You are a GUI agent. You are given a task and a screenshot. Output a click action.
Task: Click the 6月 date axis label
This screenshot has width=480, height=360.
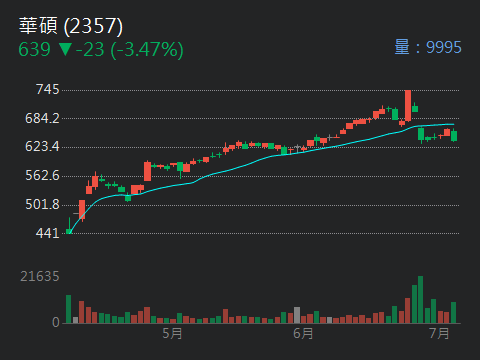tap(303, 334)
